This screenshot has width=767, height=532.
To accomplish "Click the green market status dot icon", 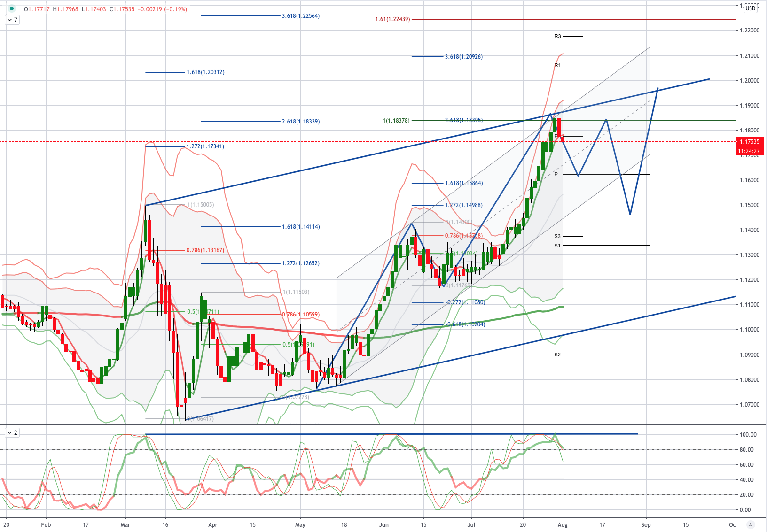I will point(12,9).
